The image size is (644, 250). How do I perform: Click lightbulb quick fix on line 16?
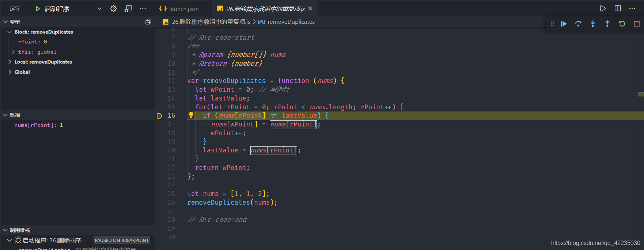click(191, 115)
